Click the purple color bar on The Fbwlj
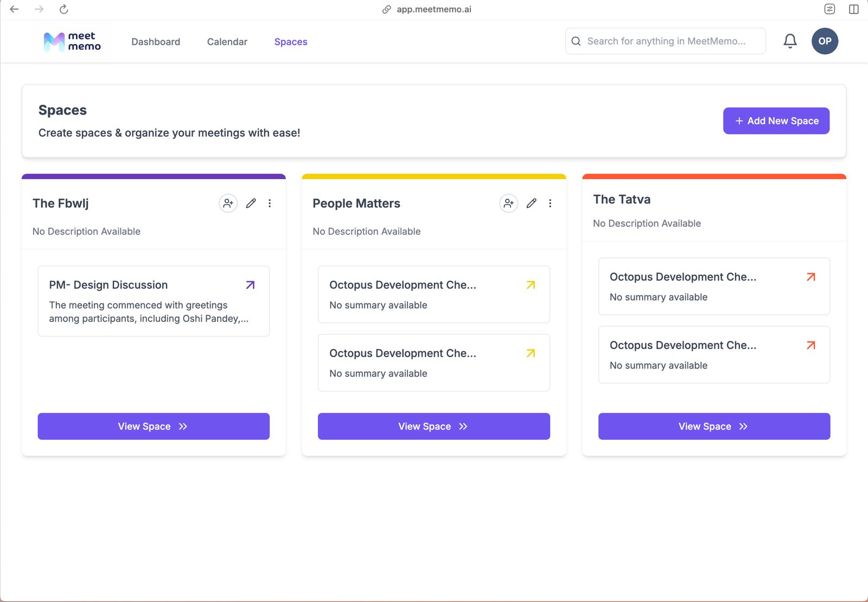Image resolution: width=868 pixels, height=602 pixels. click(x=154, y=176)
